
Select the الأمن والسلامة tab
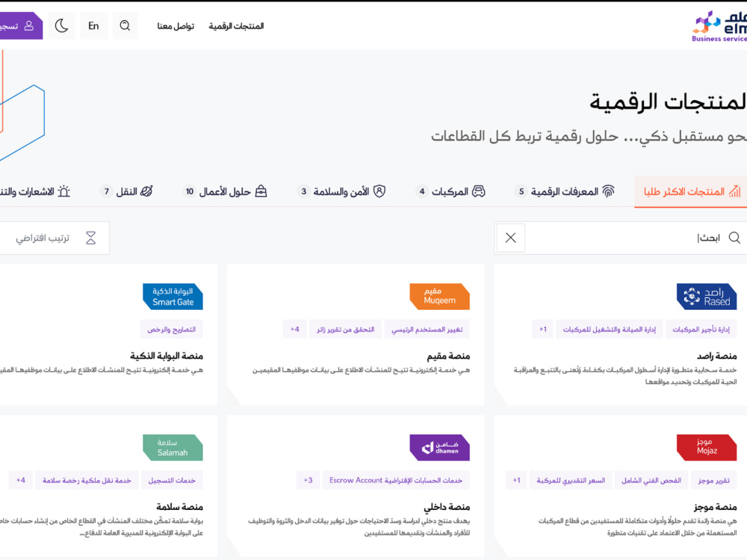341,191
